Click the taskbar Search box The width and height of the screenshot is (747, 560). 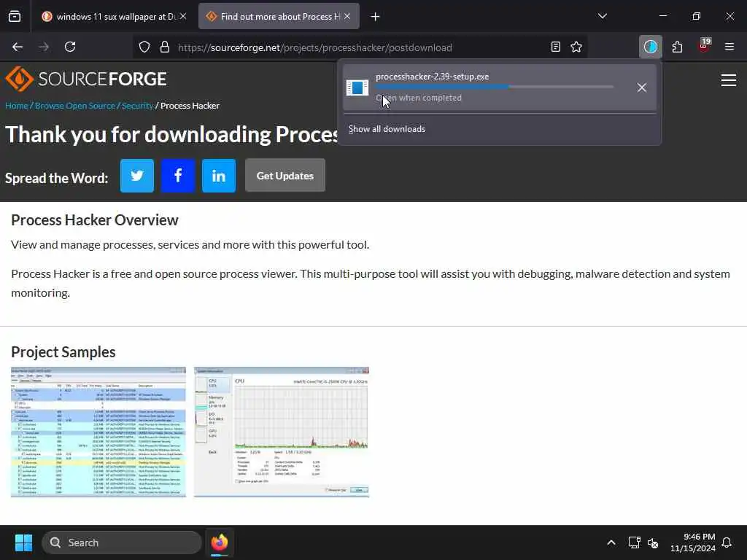pos(122,542)
